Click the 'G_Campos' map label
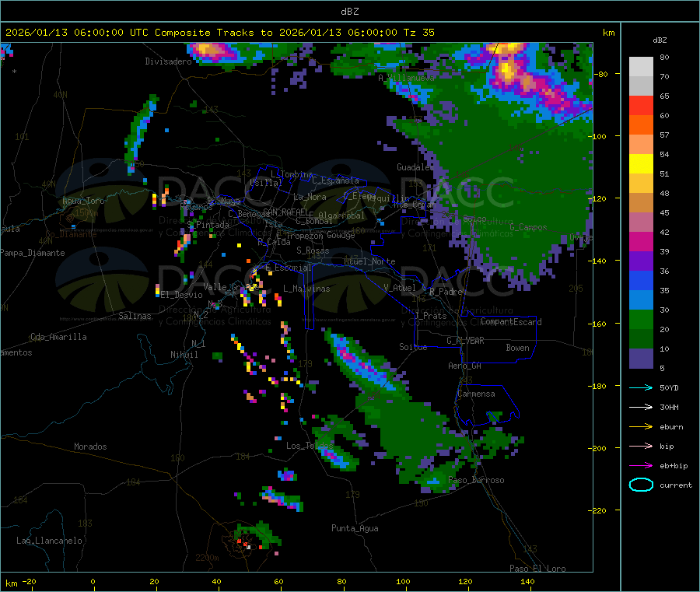Image resolution: width=700 pixels, height=592 pixels. 528,227
